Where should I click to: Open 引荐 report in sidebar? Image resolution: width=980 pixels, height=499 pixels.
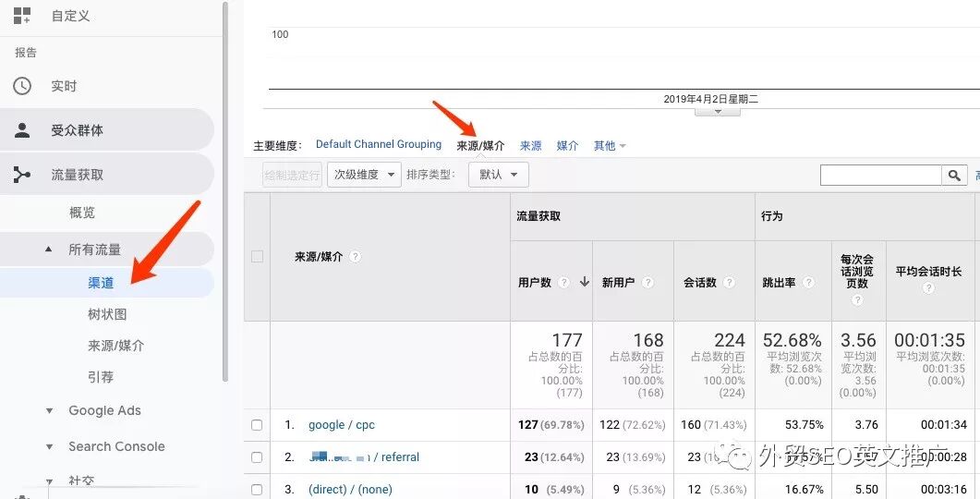tap(101, 377)
